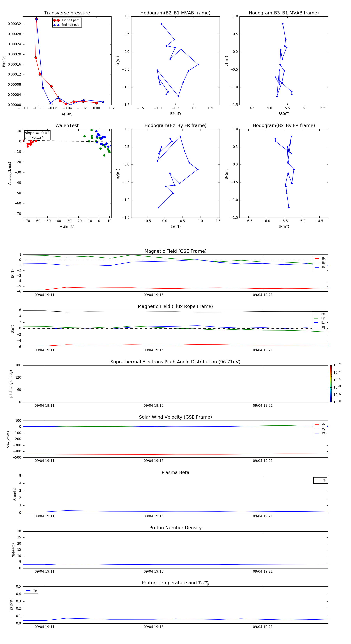Screen dimensions: 351x644
Task: Click the colorbar's 10^-26 tick label
Action: (337, 365)
